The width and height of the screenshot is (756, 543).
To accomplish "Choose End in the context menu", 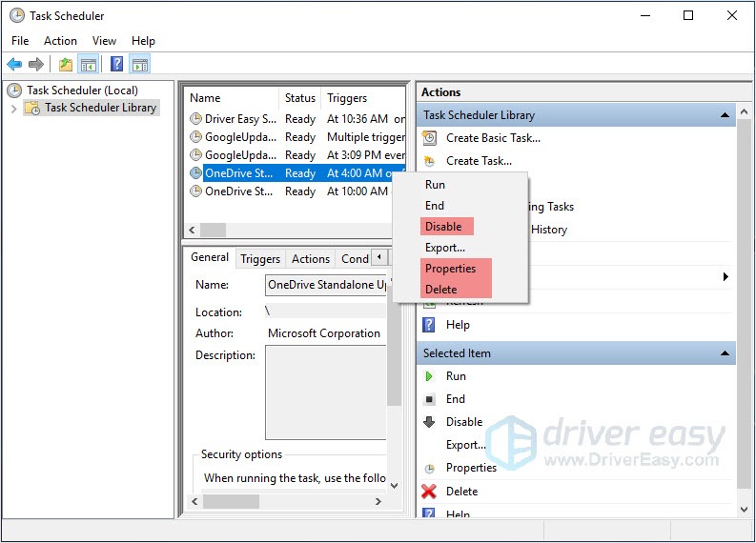I will point(460,206).
